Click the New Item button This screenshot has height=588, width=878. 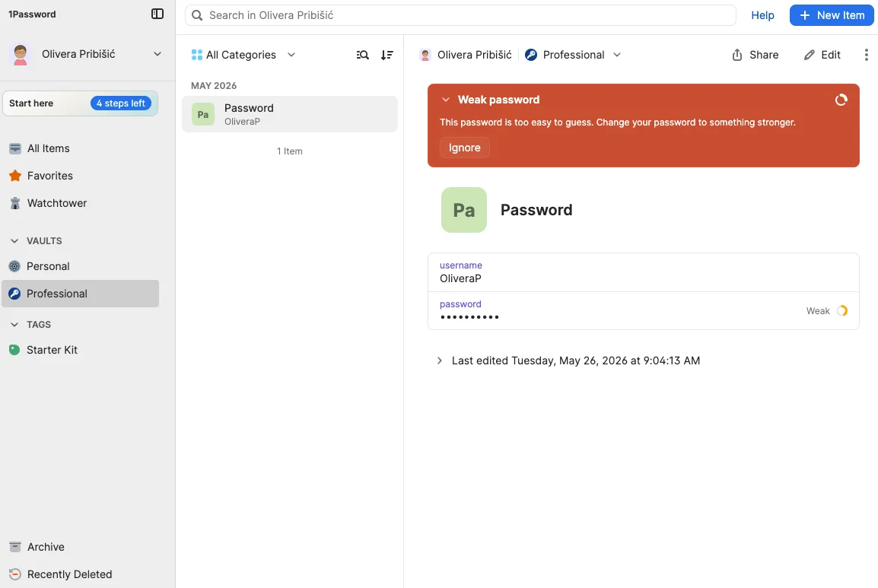[832, 16]
